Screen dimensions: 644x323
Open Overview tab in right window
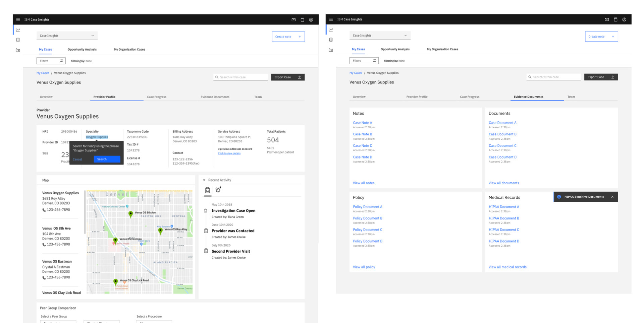point(359,97)
